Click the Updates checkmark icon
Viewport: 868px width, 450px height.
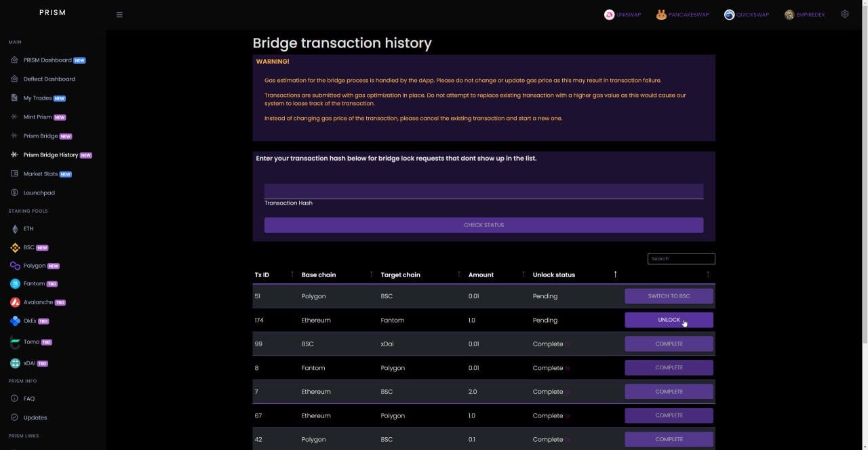pos(15,417)
